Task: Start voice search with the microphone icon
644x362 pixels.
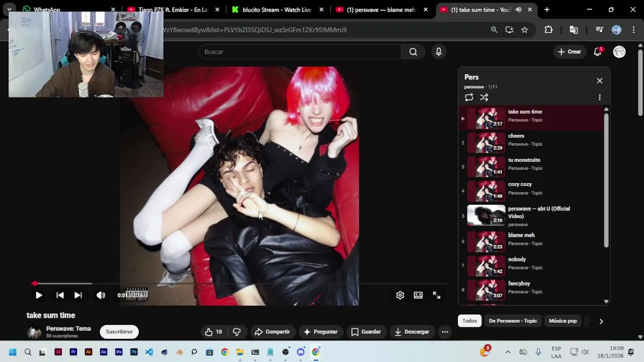Action: coord(439,52)
